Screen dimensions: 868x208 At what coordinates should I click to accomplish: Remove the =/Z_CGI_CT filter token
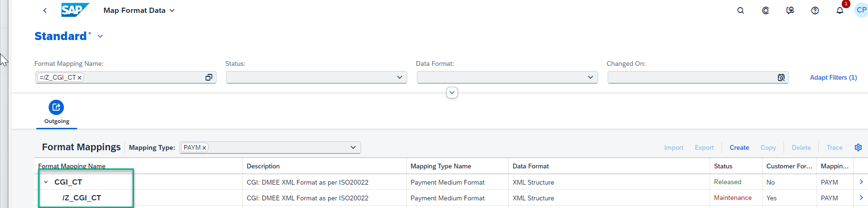coord(80,77)
